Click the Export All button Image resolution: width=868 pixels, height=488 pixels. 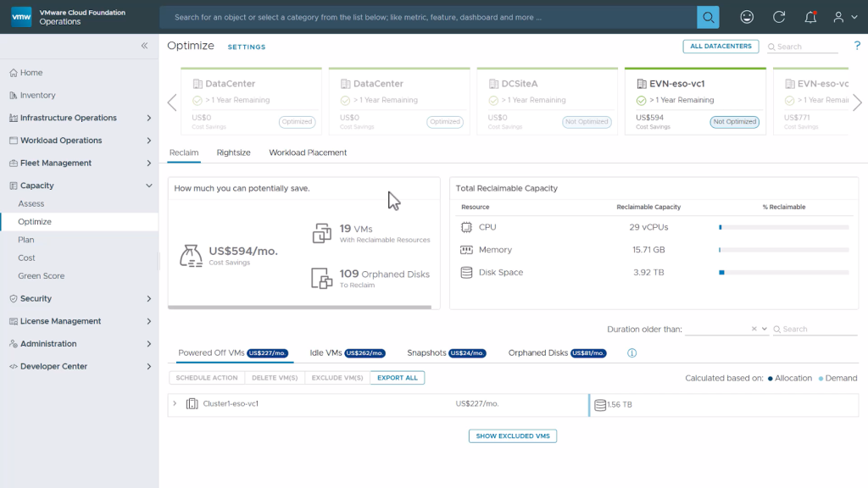coord(397,378)
